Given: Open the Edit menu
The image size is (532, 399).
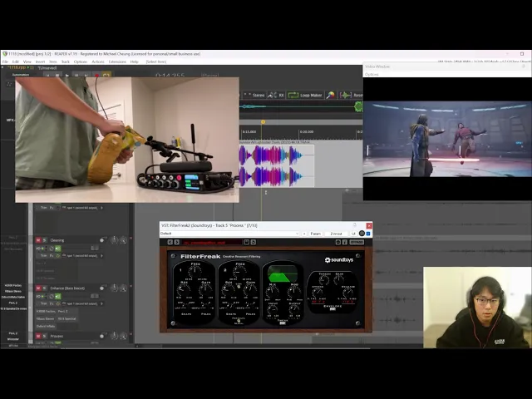Looking at the screenshot, I should click(16, 62).
